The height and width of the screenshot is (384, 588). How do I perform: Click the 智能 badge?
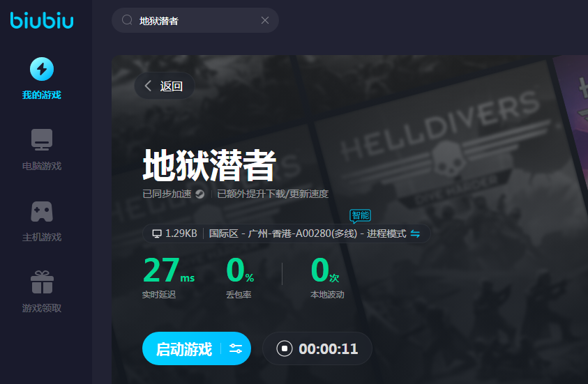361,216
